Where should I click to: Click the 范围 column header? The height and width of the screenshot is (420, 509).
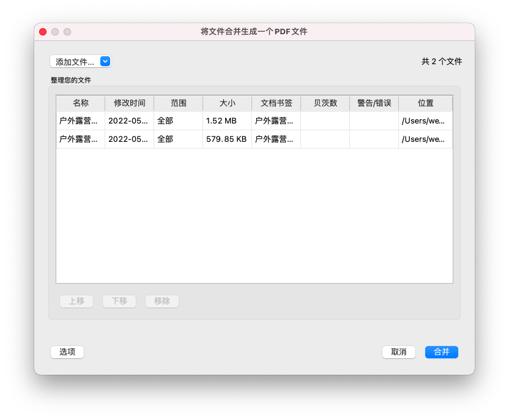pyautogui.click(x=178, y=103)
